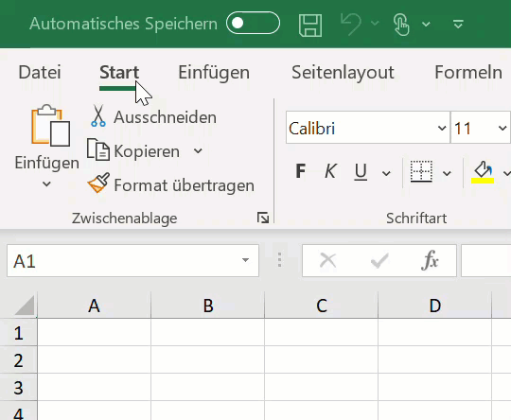Click the Format übertragen label
Screen dimensions: 511x420
[185, 185]
